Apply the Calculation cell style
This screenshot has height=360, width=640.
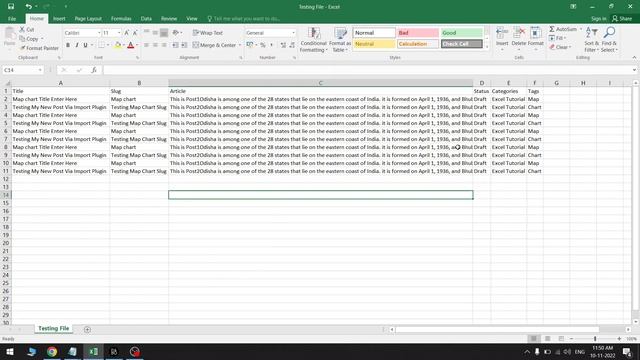[x=418, y=44]
